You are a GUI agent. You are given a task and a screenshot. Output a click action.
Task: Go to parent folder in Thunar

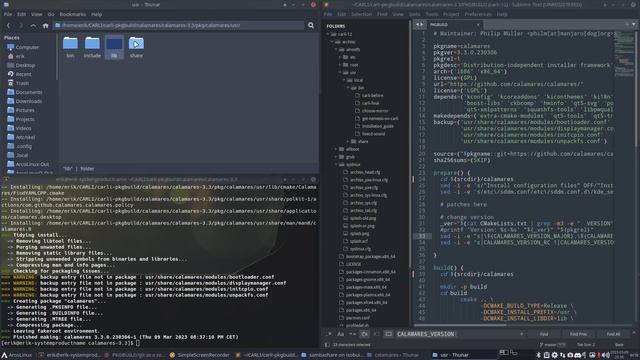33,25
